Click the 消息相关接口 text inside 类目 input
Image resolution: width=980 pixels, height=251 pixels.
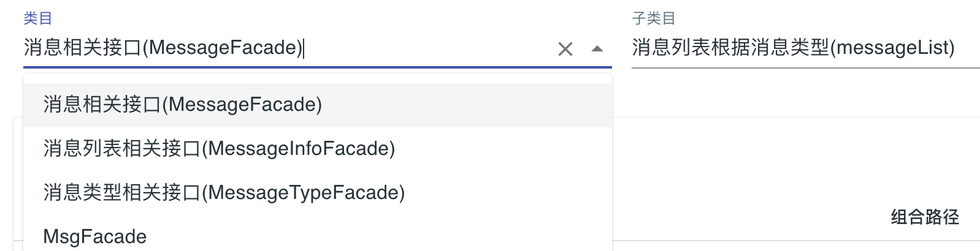83,48
